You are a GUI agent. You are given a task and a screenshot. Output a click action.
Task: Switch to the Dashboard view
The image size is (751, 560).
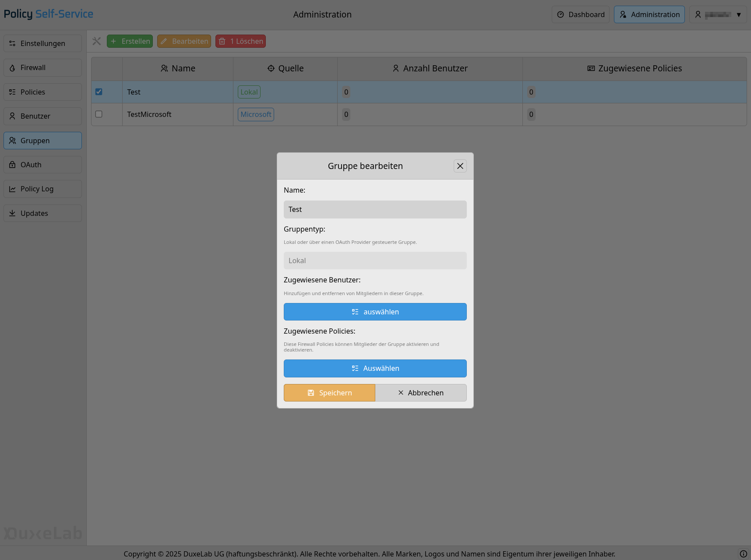[x=580, y=14]
